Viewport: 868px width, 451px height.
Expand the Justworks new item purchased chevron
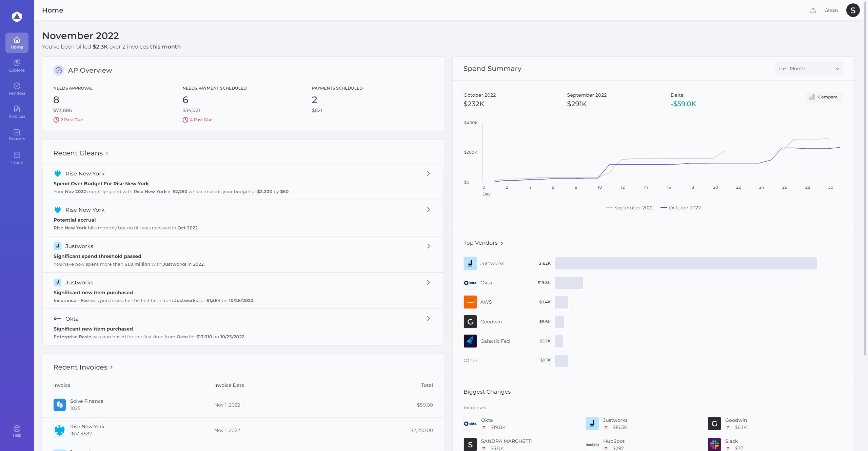pyautogui.click(x=428, y=282)
